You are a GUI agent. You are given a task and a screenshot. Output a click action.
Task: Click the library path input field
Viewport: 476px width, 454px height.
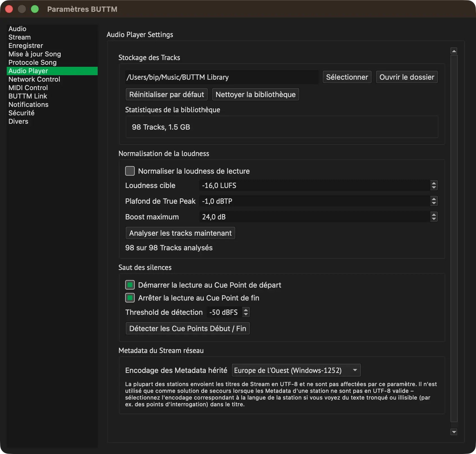pyautogui.click(x=222, y=77)
